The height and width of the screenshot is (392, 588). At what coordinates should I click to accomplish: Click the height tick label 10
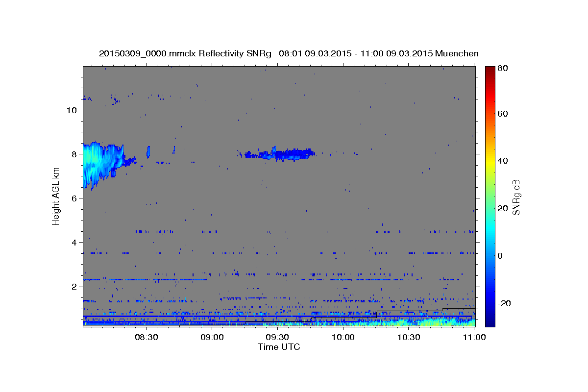[72, 110]
